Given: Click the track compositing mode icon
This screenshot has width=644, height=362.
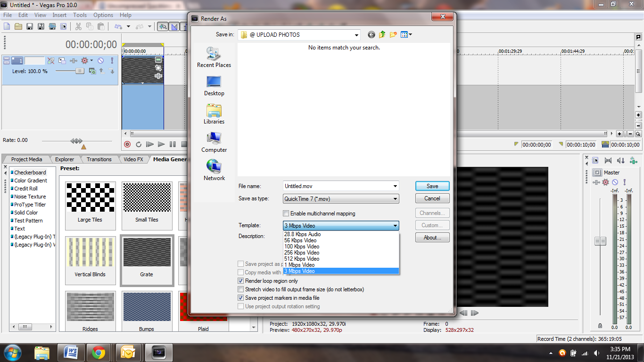Looking at the screenshot, I should [92, 71].
